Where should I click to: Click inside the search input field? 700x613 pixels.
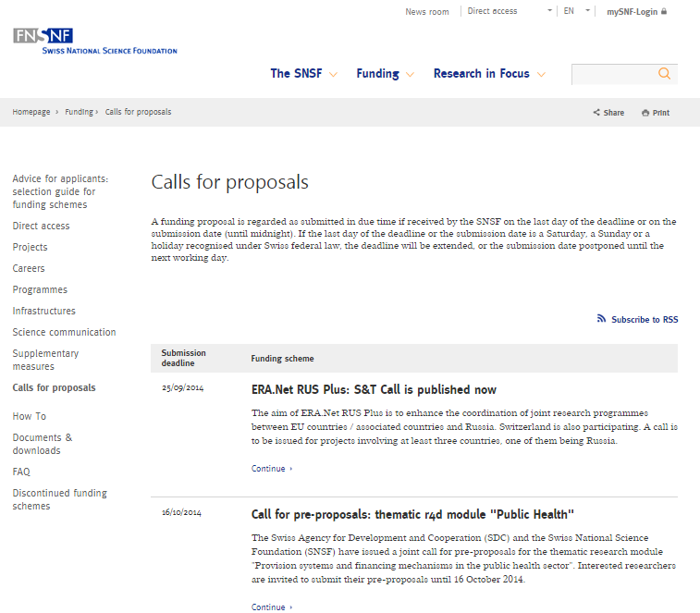pos(612,74)
